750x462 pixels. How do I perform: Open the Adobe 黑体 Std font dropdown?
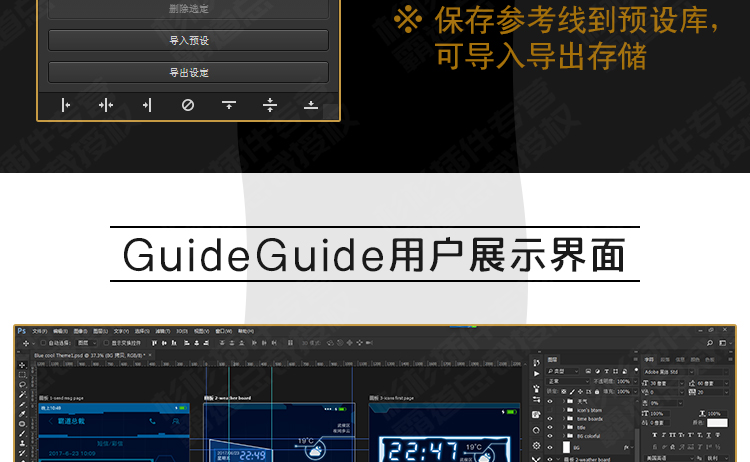point(669,372)
